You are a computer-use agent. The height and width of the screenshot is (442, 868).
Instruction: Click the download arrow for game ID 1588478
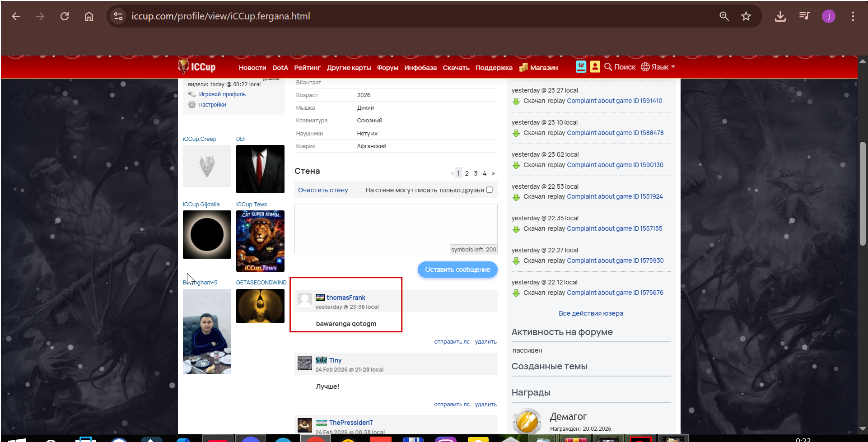coord(516,133)
